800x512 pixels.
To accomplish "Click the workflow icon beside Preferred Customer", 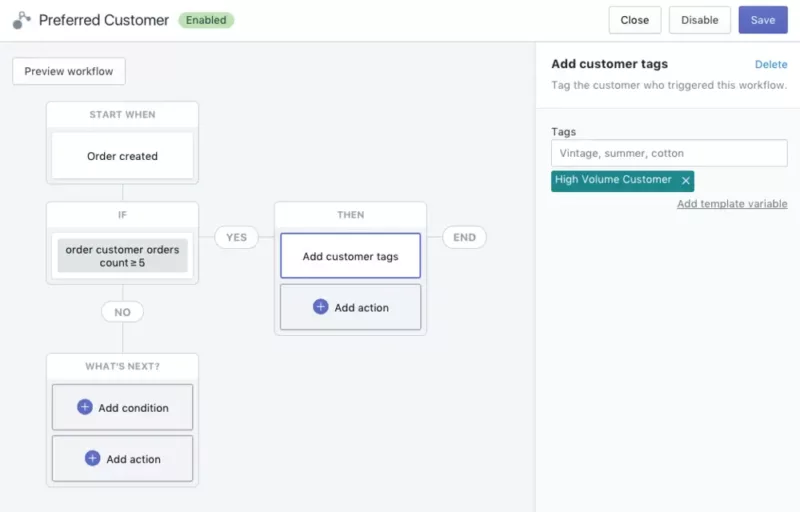I will (21, 20).
